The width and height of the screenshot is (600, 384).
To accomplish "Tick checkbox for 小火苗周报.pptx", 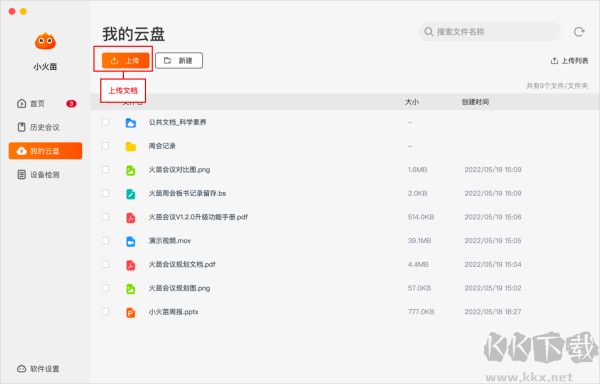I will [105, 312].
